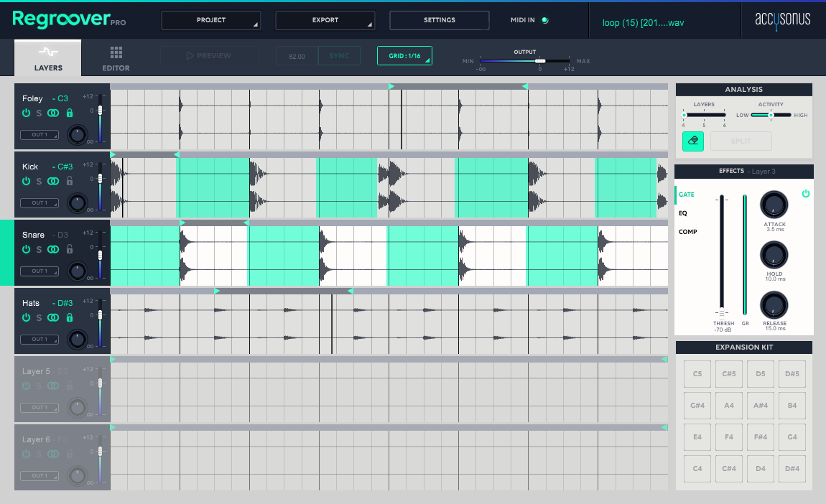Lock the Snare layer

pos(70,249)
